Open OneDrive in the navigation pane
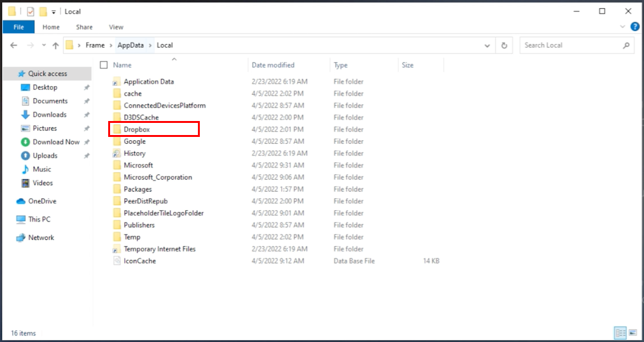This screenshot has height=342, width=644. (x=42, y=201)
